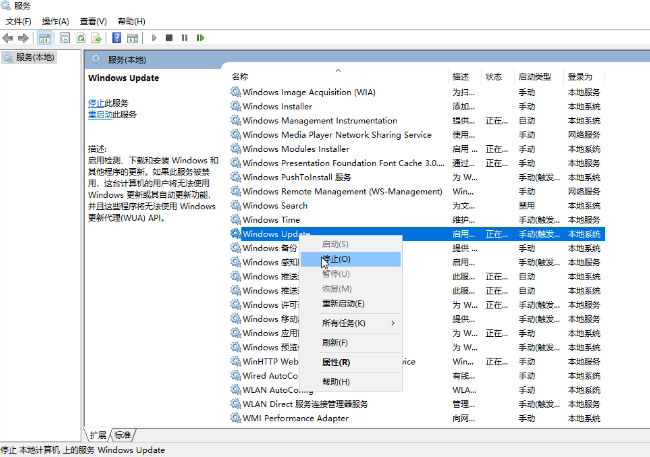Switch to the 标准 tab

[x=123, y=435]
